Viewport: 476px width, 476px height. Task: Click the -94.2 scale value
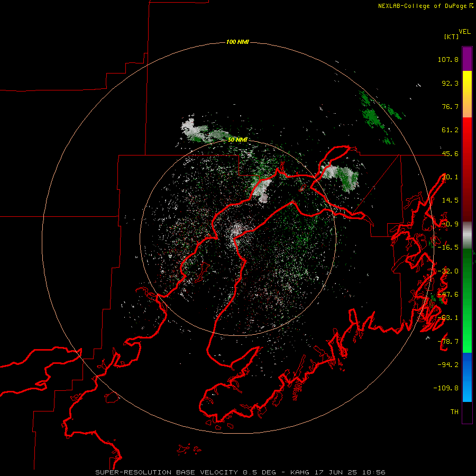448,364
